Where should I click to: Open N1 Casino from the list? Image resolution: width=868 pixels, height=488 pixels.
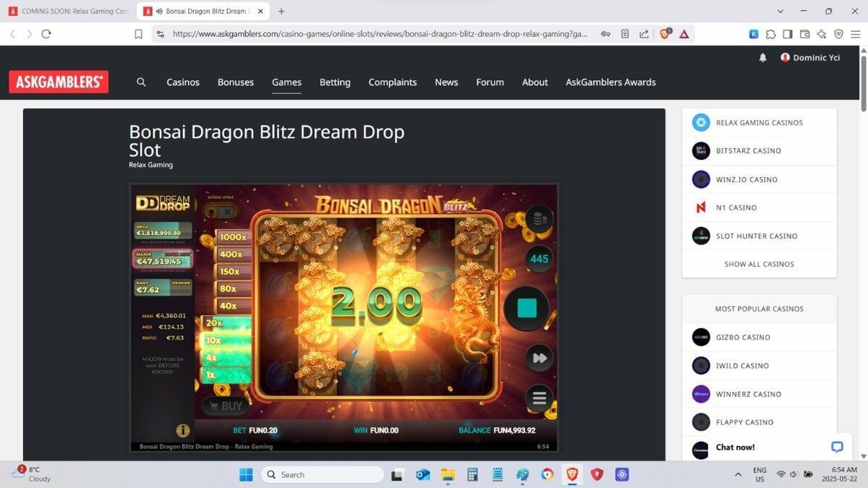tap(759, 207)
